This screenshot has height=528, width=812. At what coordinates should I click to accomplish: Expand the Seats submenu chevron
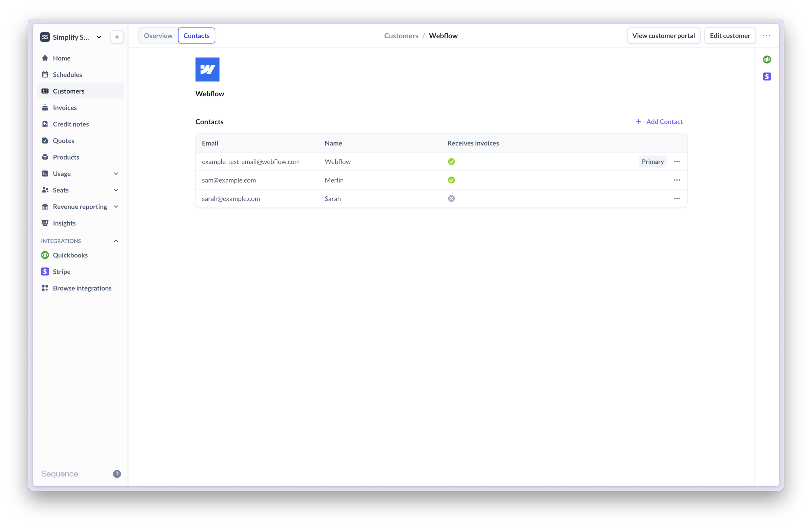[x=116, y=190]
